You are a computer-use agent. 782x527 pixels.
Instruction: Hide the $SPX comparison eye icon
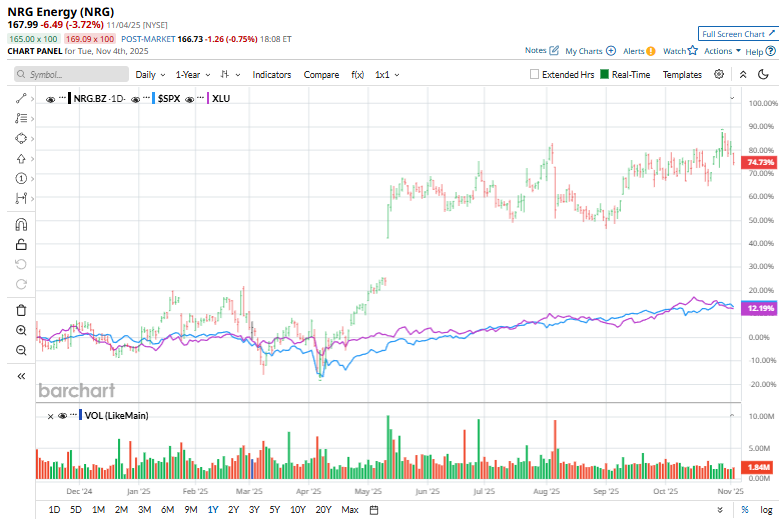[x=135, y=99]
